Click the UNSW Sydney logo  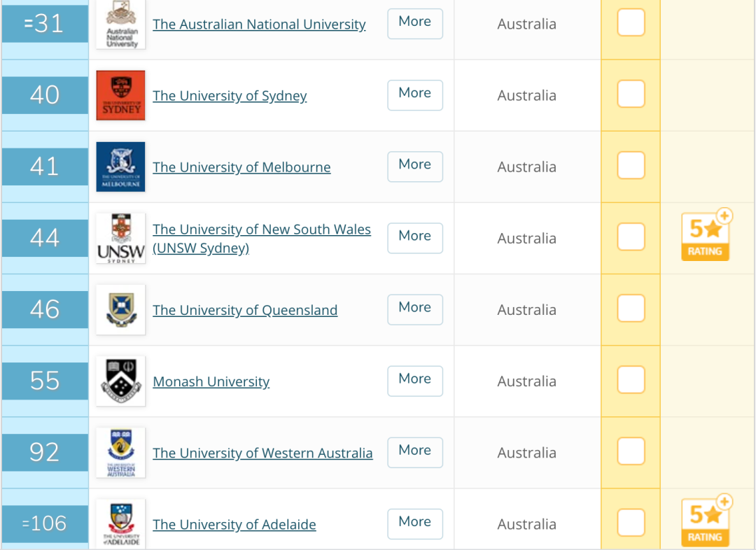pyautogui.click(x=120, y=238)
